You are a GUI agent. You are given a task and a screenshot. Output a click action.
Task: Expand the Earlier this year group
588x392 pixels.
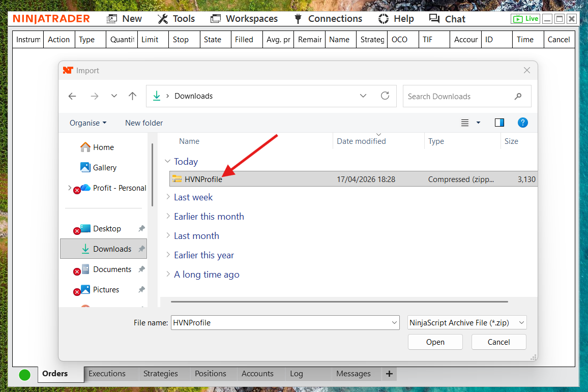coord(168,255)
